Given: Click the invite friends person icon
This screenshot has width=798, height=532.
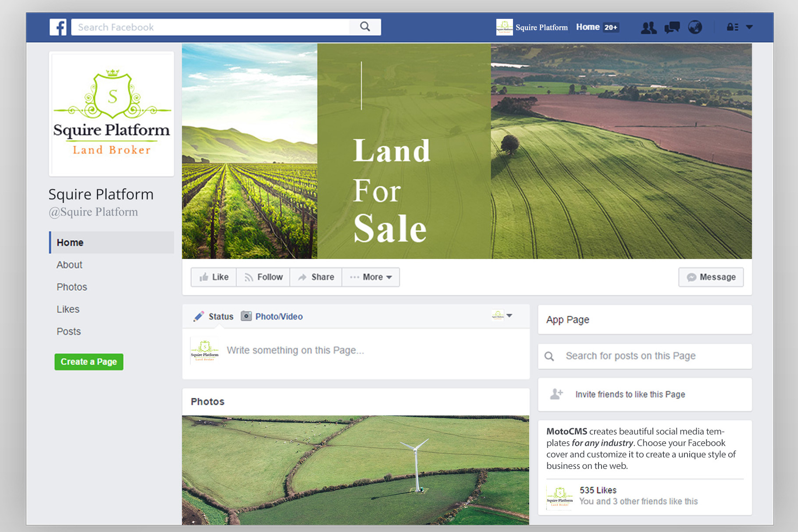Looking at the screenshot, I should coord(556,394).
